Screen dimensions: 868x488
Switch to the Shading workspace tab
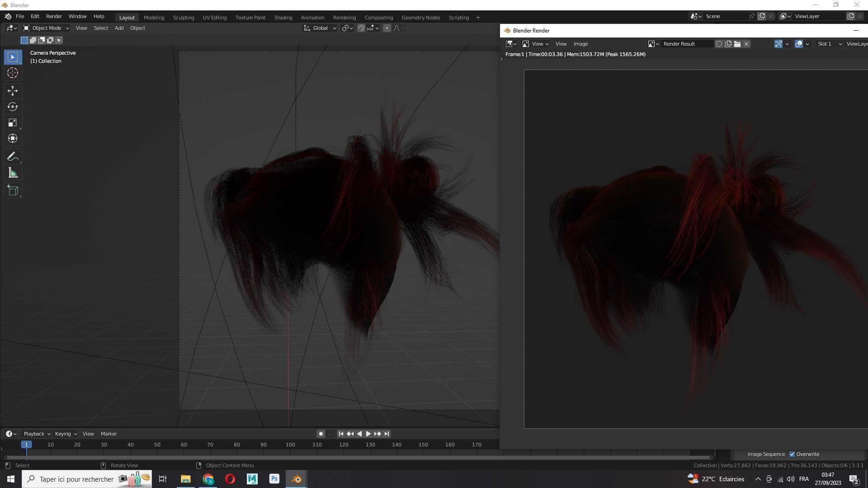[x=283, y=18]
